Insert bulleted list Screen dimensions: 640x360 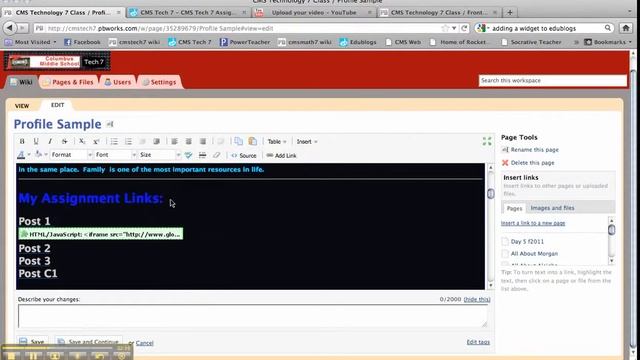click(x=114, y=141)
